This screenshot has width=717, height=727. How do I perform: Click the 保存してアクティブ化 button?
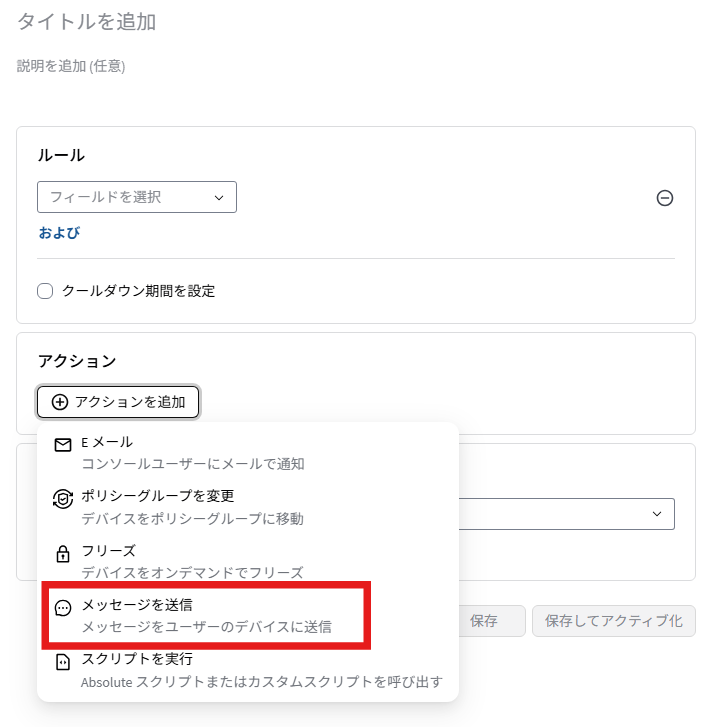click(x=614, y=621)
